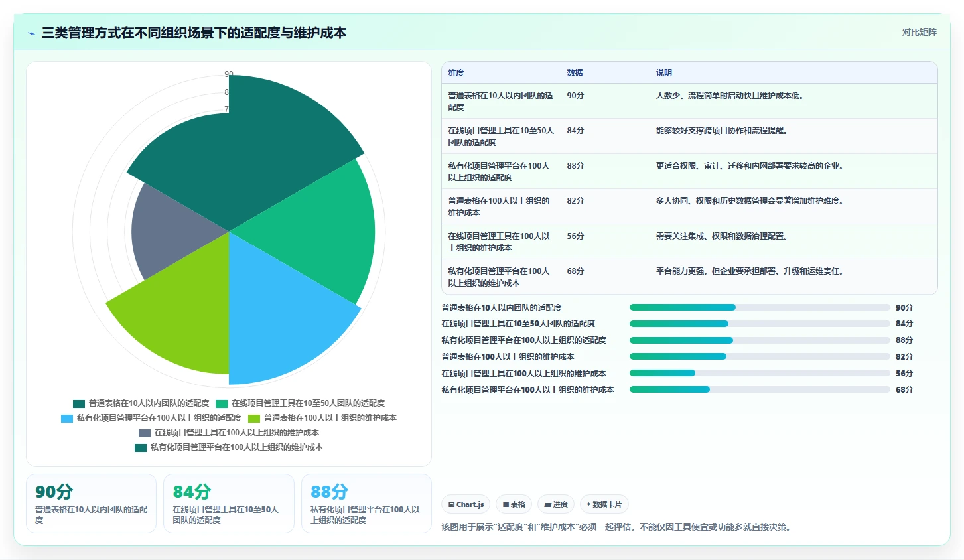This screenshot has height=560, width=964.
Task: Click description 需要关注集成、权限和数据治理配置
Action: coord(723,236)
